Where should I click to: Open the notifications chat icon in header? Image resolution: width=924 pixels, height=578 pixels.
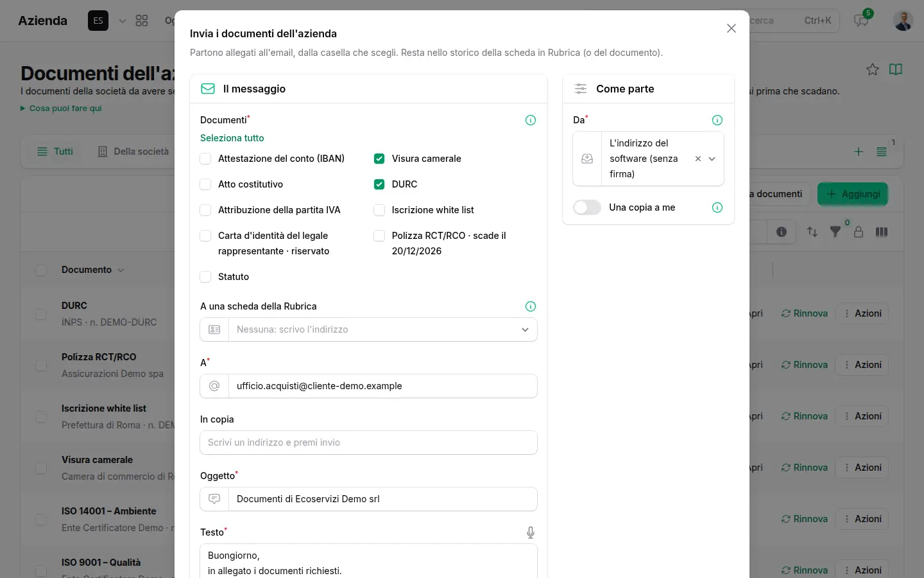coord(861,21)
